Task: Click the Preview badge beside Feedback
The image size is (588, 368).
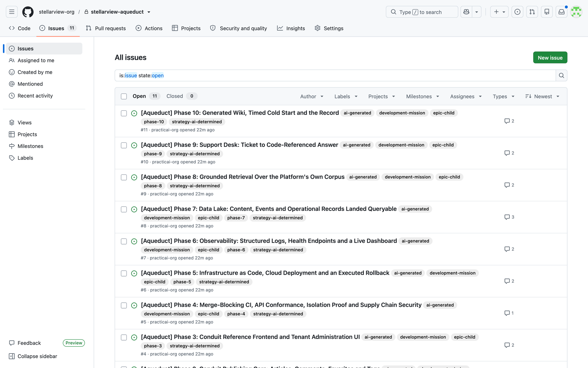Action: 74,343
